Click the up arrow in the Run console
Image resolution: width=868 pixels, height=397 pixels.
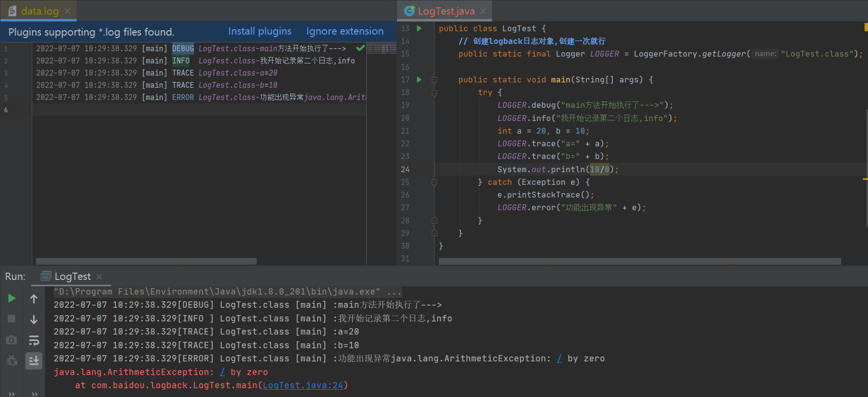(x=34, y=298)
